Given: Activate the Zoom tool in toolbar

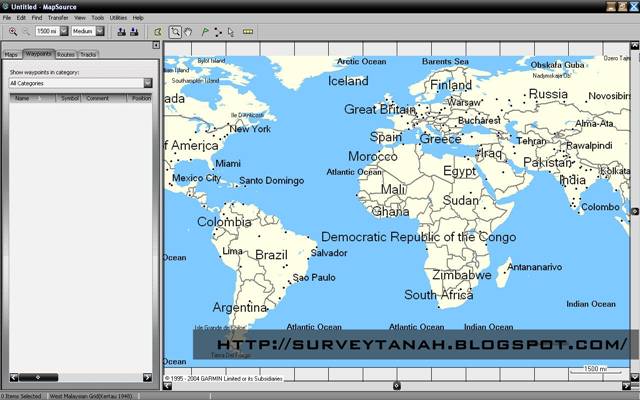Looking at the screenshot, I should (175, 31).
